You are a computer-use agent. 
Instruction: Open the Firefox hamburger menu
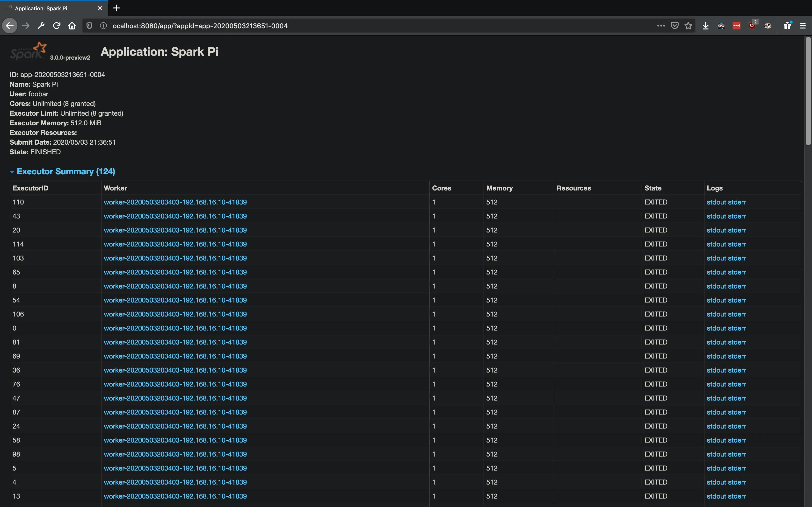[803, 26]
